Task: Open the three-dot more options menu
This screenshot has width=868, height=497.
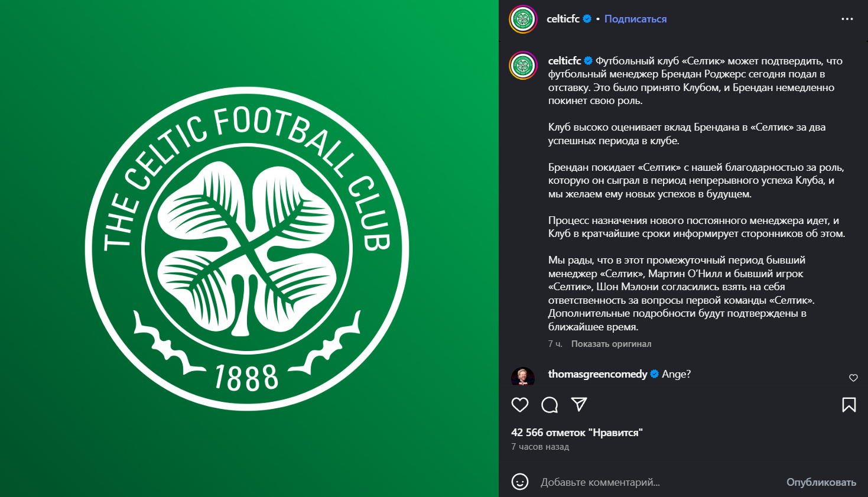Action: click(847, 19)
